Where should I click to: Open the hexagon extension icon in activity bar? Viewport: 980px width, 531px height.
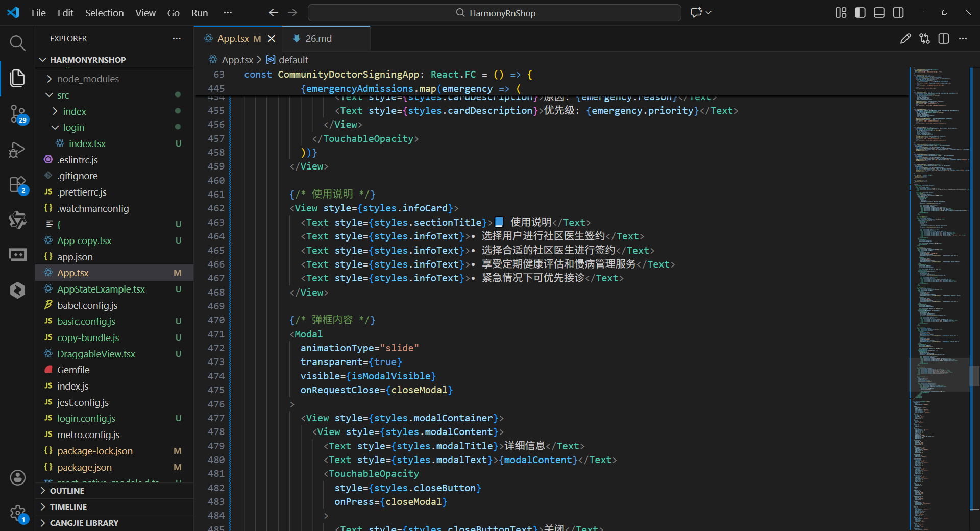17,290
